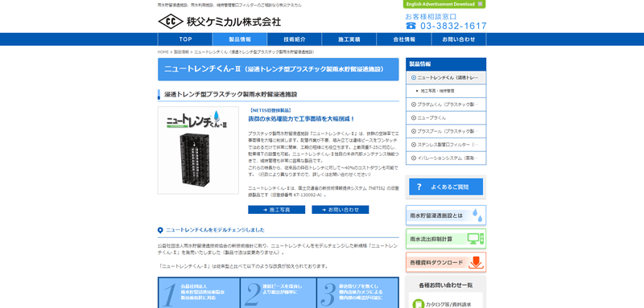The image size is (644, 308).
Task: Click the green catalog icon beside カタログ等/資料請求
Action: (x=418, y=304)
